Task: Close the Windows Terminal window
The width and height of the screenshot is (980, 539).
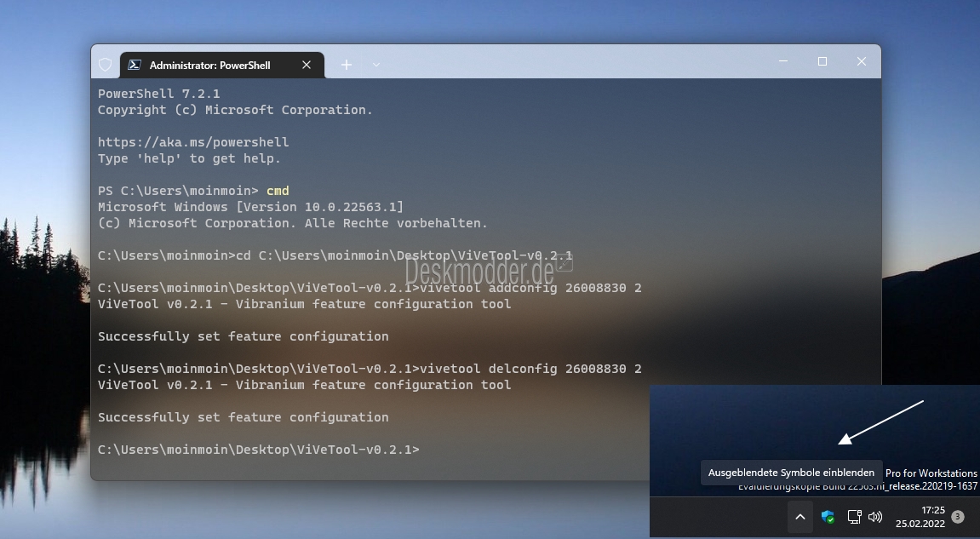Action: [x=862, y=61]
